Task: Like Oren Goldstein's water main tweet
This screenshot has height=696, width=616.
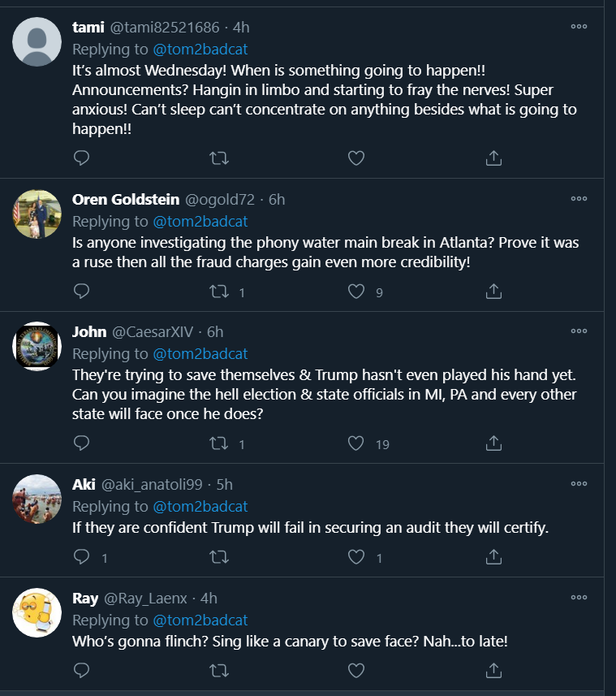Action: point(355,291)
